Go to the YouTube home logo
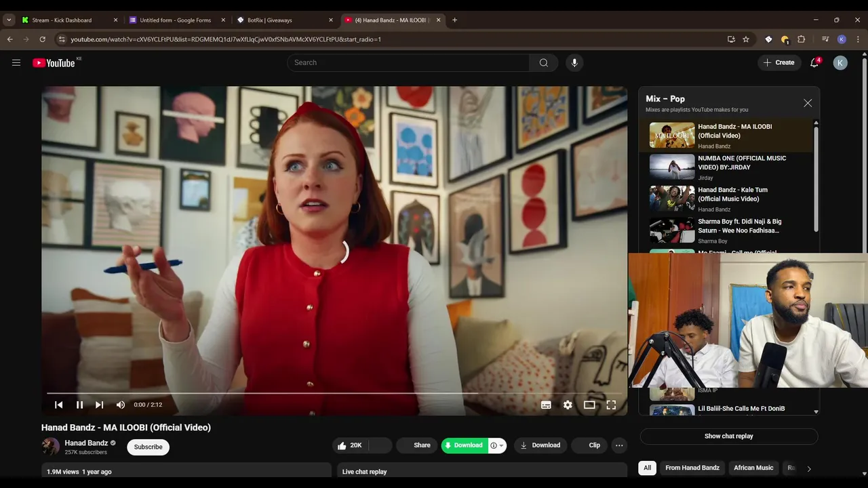868x488 pixels. point(54,62)
